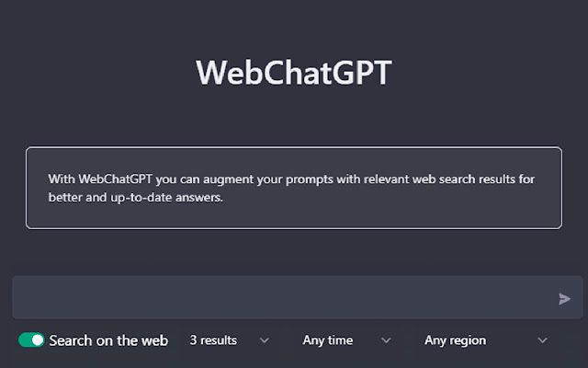Click the "Search on the web" label
Image resolution: width=588 pixels, height=368 pixels.
(108, 340)
